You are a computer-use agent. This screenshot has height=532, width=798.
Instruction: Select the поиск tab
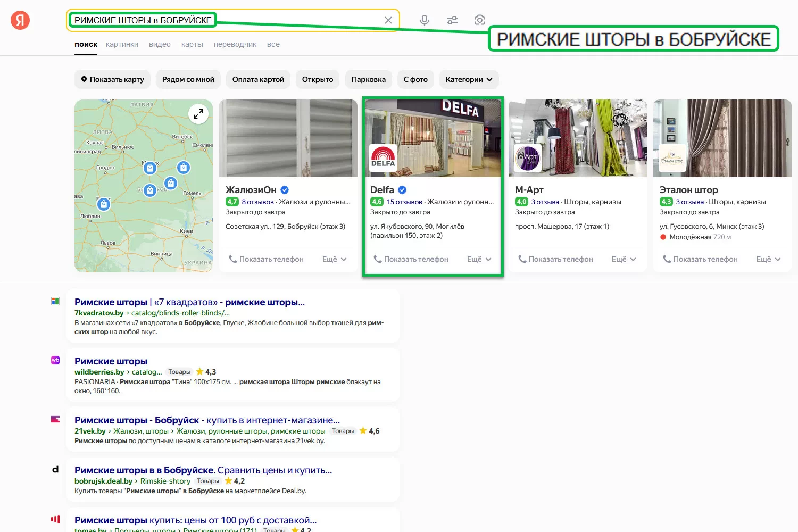86,44
